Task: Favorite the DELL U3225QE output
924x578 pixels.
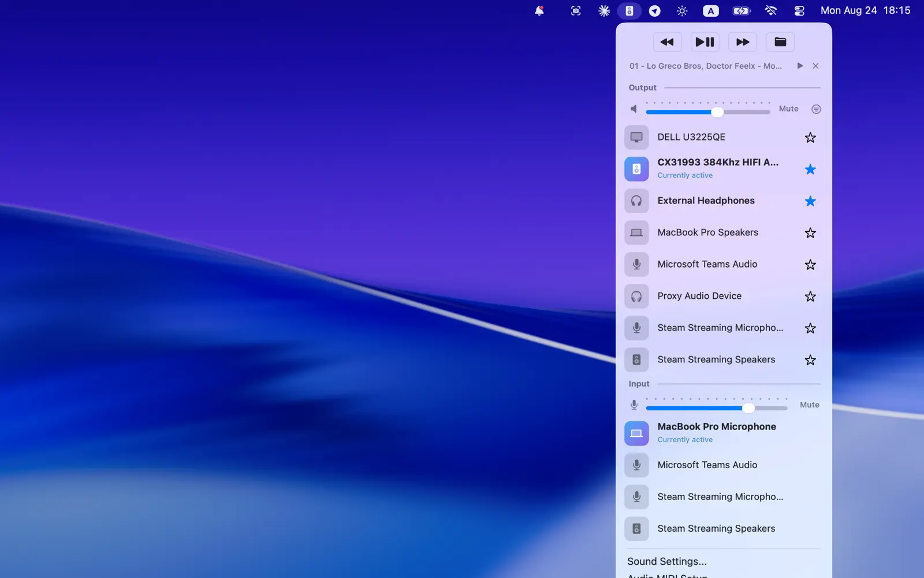Action: [810, 137]
